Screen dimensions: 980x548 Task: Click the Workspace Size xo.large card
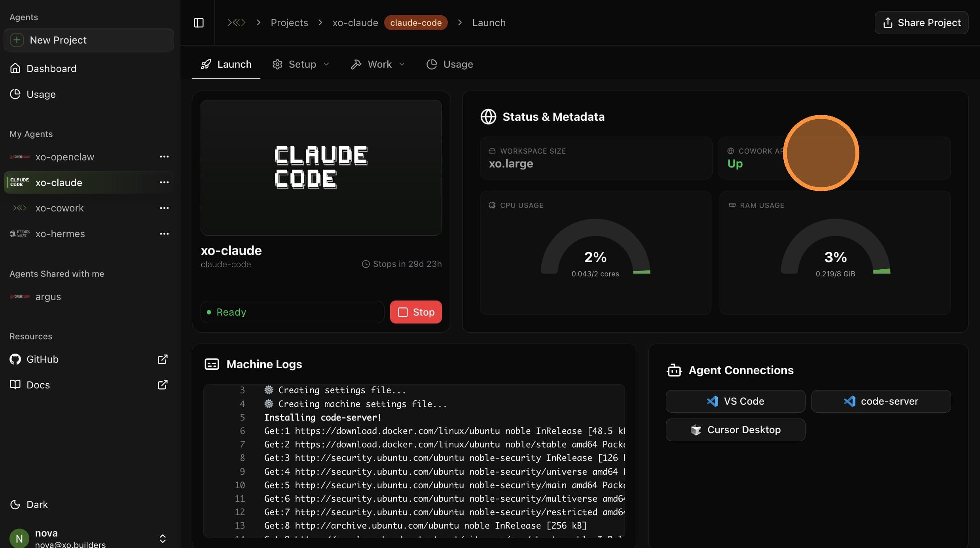coord(596,158)
